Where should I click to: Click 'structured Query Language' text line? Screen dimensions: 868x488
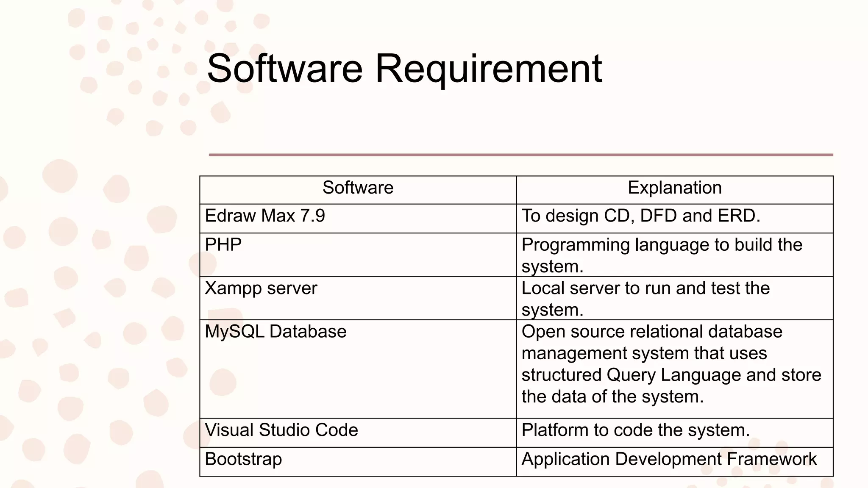(x=671, y=375)
